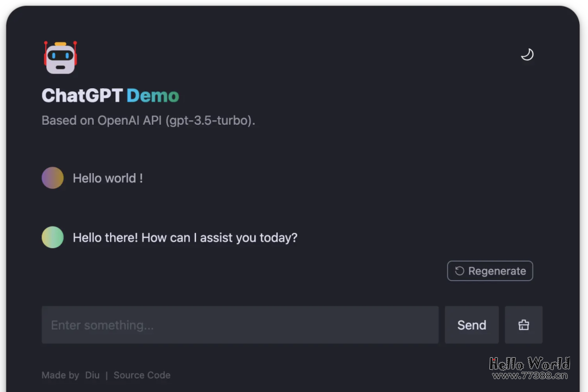Click the robot logo icon
This screenshot has height=392, width=588.
tap(60, 57)
